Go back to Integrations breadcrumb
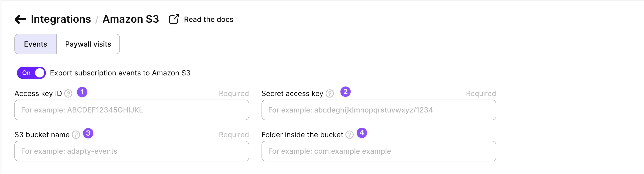The image size is (644, 174). coord(61,19)
